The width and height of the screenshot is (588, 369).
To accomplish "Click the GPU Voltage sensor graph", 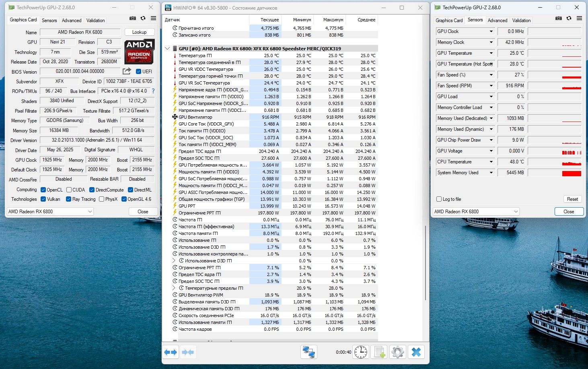I will tap(554, 151).
